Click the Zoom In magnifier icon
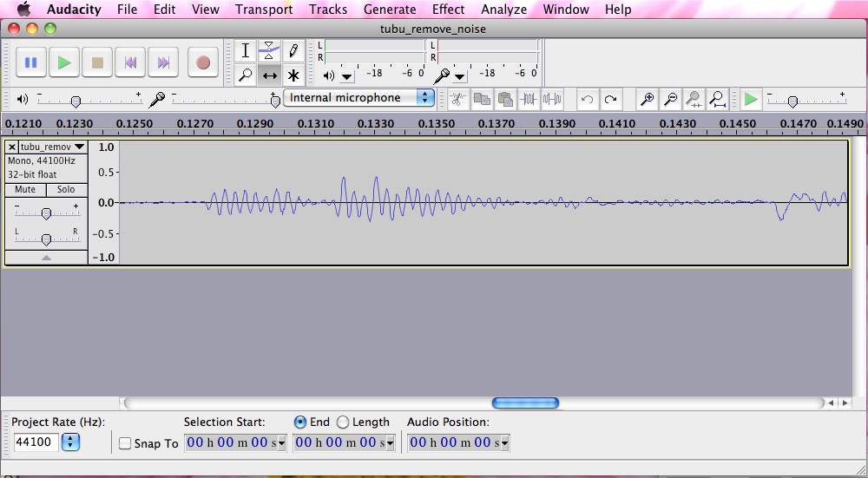 (647, 99)
